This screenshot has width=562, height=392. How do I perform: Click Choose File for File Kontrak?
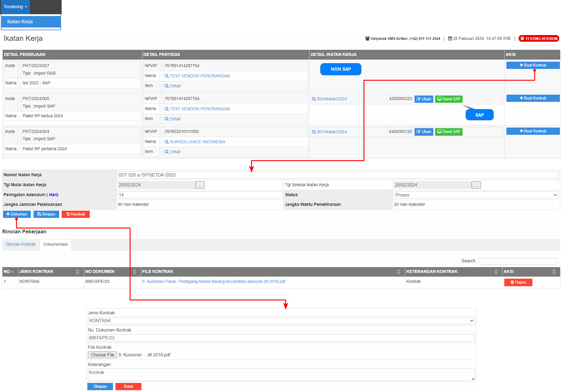coord(102,355)
